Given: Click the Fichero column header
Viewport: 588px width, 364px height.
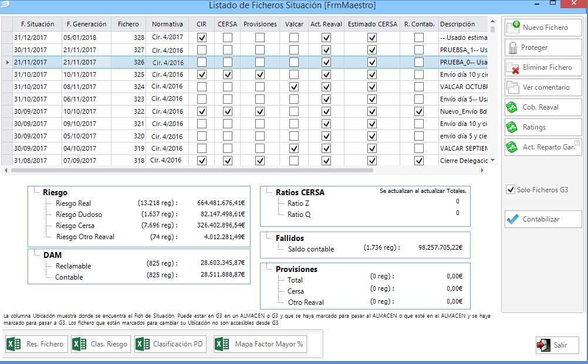Looking at the screenshot, I should (129, 24).
